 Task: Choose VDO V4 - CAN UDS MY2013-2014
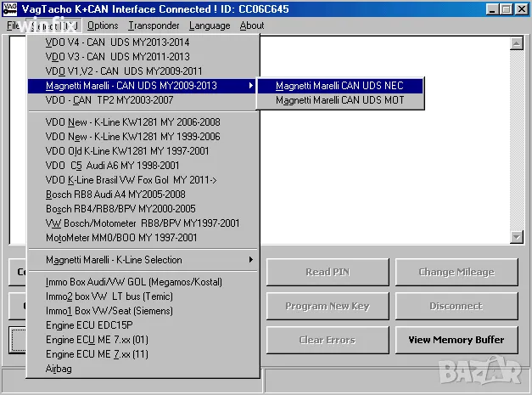(117, 42)
